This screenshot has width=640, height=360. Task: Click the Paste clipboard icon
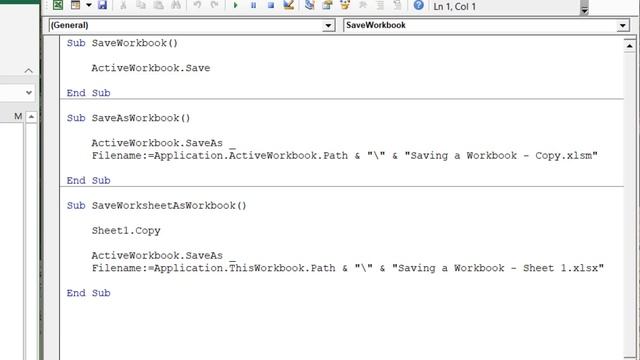[158, 5]
